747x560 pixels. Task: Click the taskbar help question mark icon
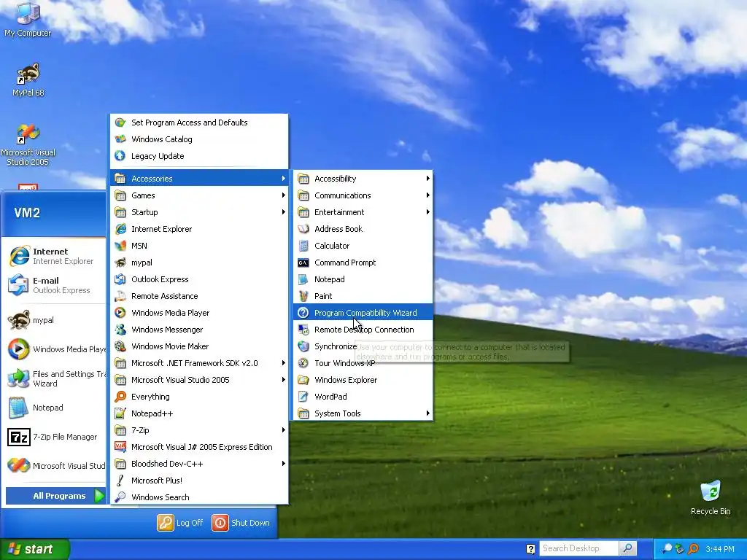pyautogui.click(x=530, y=549)
